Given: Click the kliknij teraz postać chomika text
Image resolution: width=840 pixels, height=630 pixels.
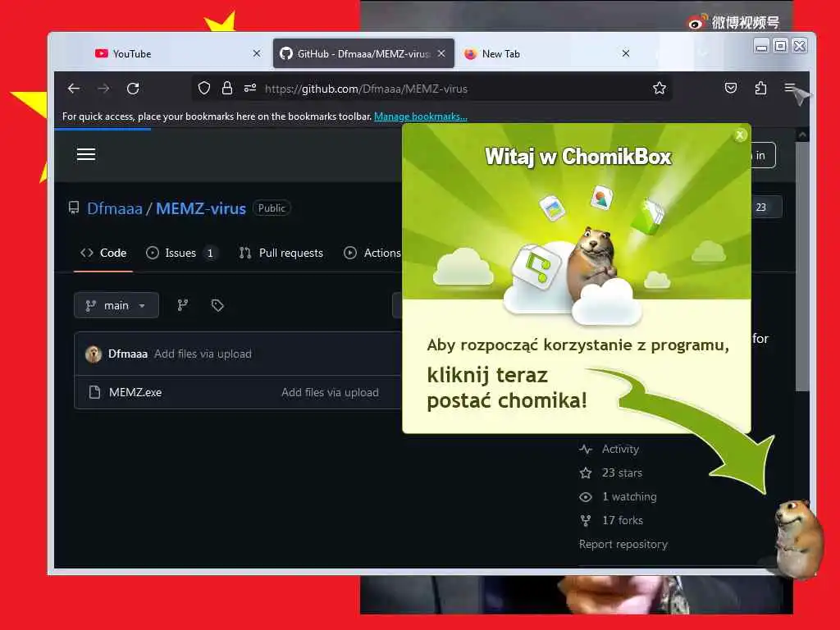Looking at the screenshot, I should click(x=507, y=388).
